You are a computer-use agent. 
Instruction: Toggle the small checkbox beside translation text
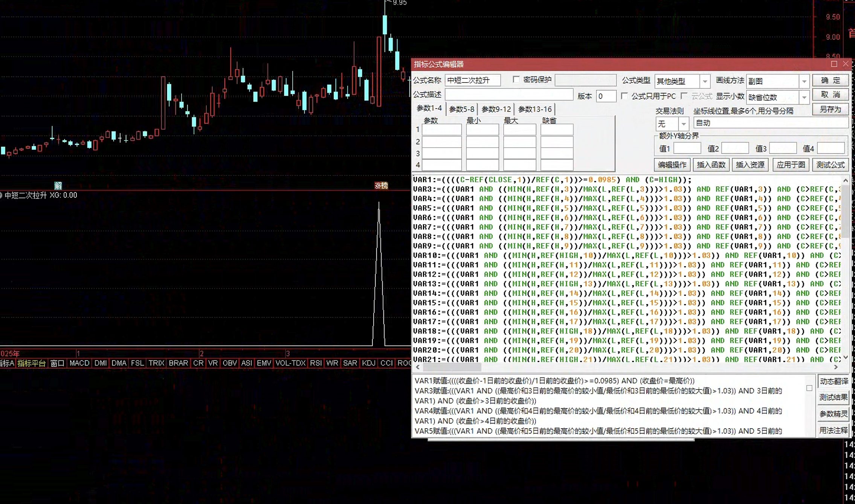click(809, 388)
